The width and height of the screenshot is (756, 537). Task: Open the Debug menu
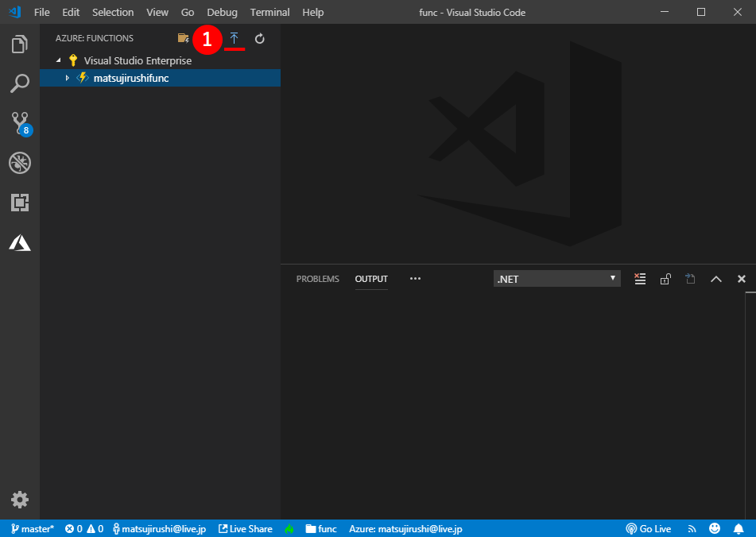pyautogui.click(x=223, y=12)
